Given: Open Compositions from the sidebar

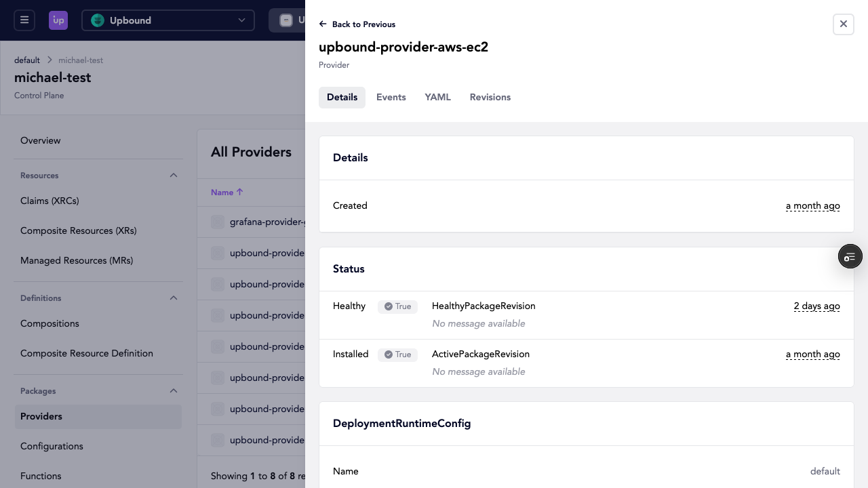Looking at the screenshot, I should (50, 323).
